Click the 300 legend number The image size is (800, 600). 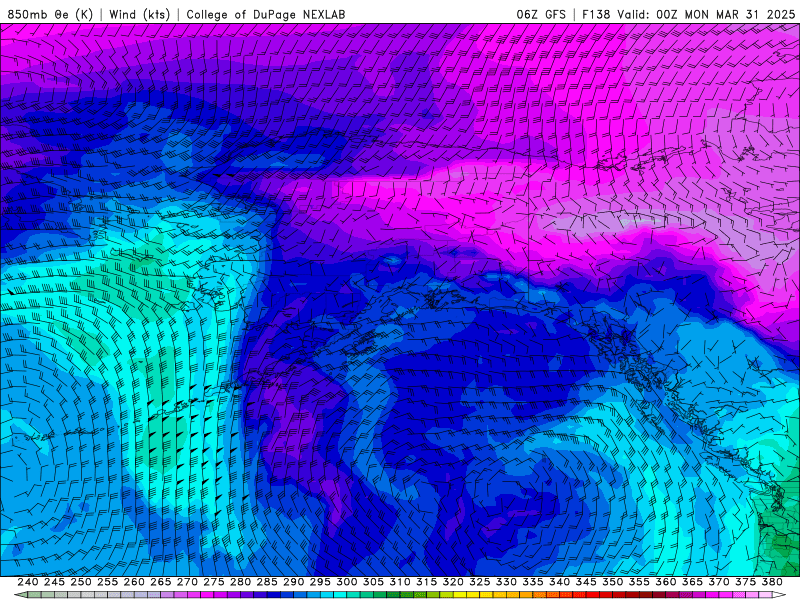coord(346,582)
